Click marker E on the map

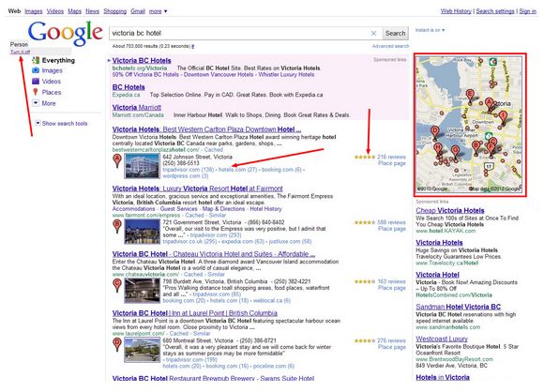coord(470,97)
